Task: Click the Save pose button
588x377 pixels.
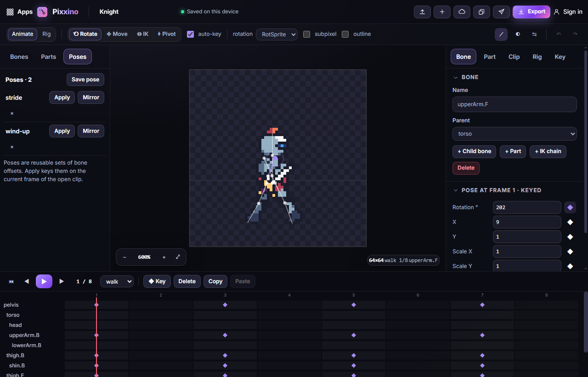Action: pyautogui.click(x=85, y=80)
